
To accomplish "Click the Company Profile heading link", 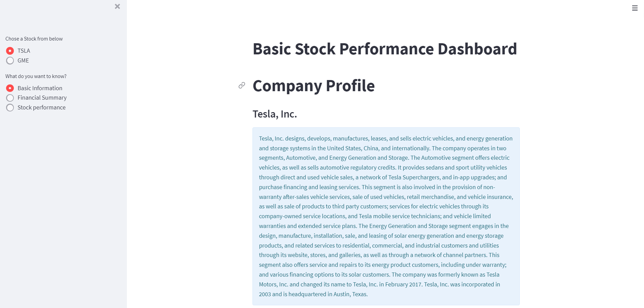I will (x=313, y=85).
